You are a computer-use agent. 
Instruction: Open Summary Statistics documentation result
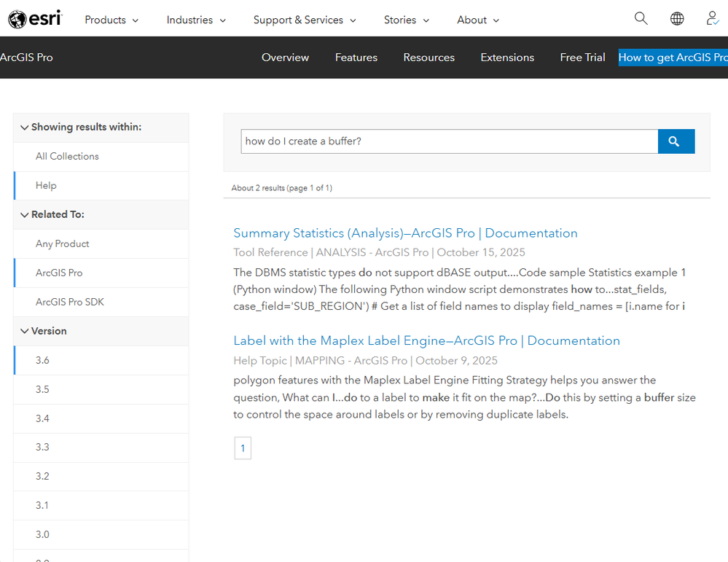[x=405, y=233]
